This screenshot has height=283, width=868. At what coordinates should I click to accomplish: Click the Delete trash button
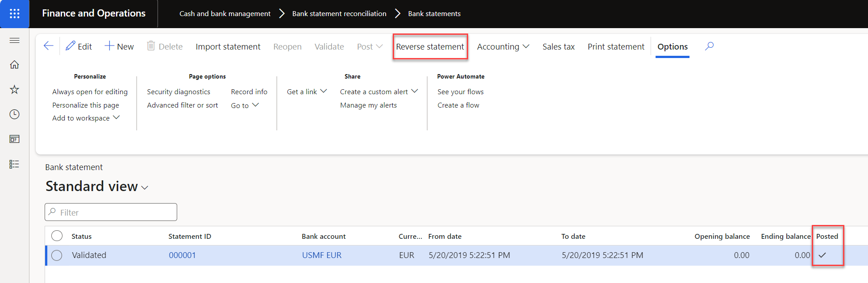pyautogui.click(x=165, y=46)
